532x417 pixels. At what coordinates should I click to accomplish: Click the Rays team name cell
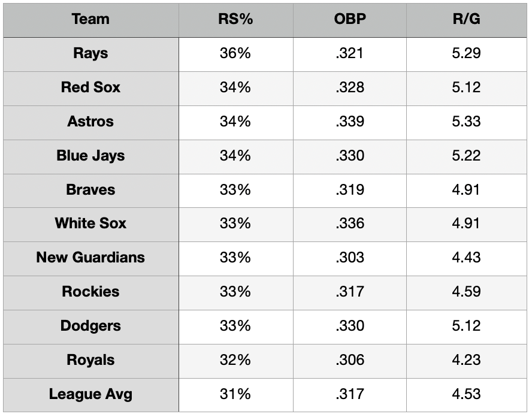click(x=90, y=53)
